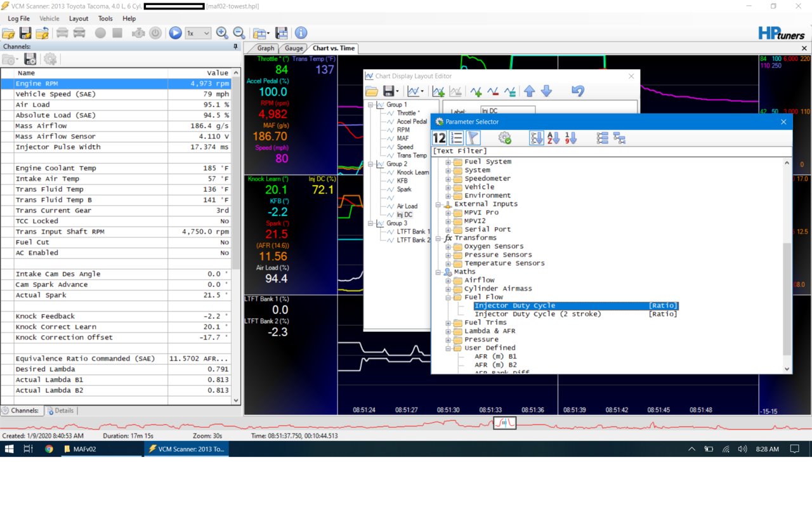Switch to the Gauge tab
Viewport: 812px width, 528px height.
coord(294,48)
